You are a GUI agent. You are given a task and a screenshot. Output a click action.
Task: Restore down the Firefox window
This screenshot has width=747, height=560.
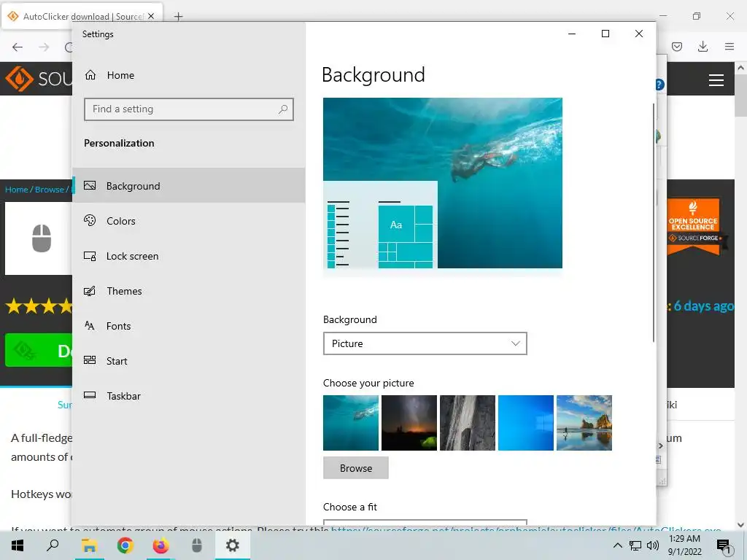pyautogui.click(x=697, y=16)
